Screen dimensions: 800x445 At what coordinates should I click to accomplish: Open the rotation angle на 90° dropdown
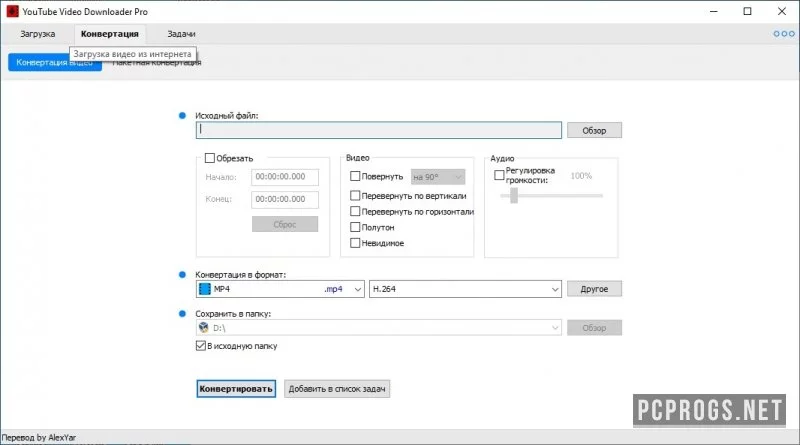pos(438,177)
